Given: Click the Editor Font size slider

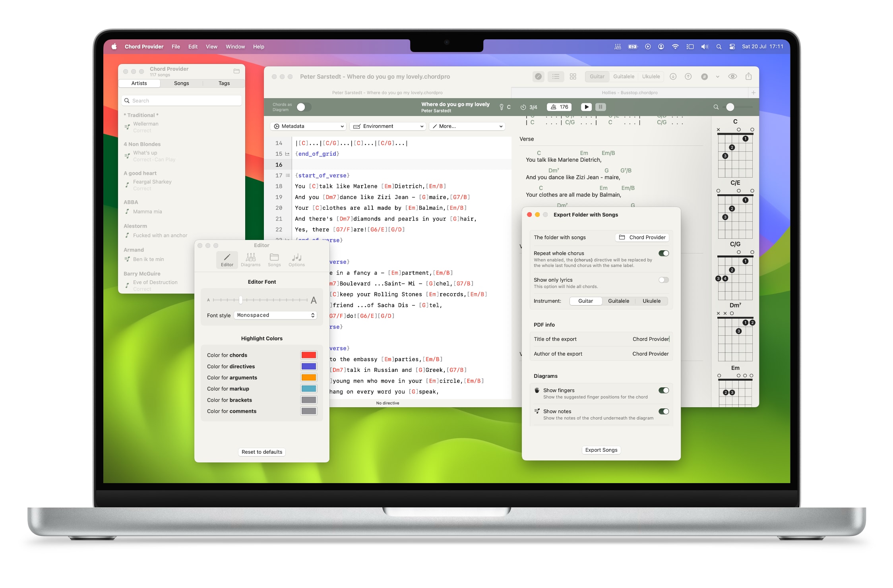Looking at the screenshot, I should pyautogui.click(x=260, y=300).
